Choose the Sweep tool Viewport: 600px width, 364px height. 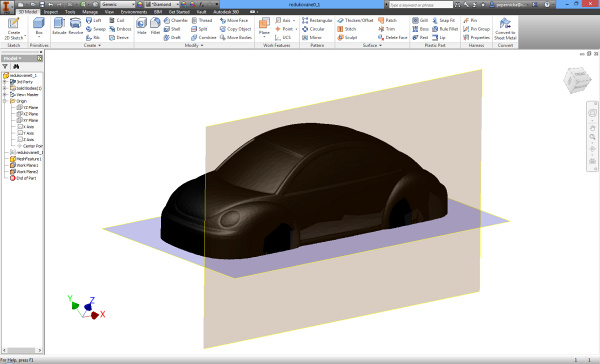tap(96, 29)
